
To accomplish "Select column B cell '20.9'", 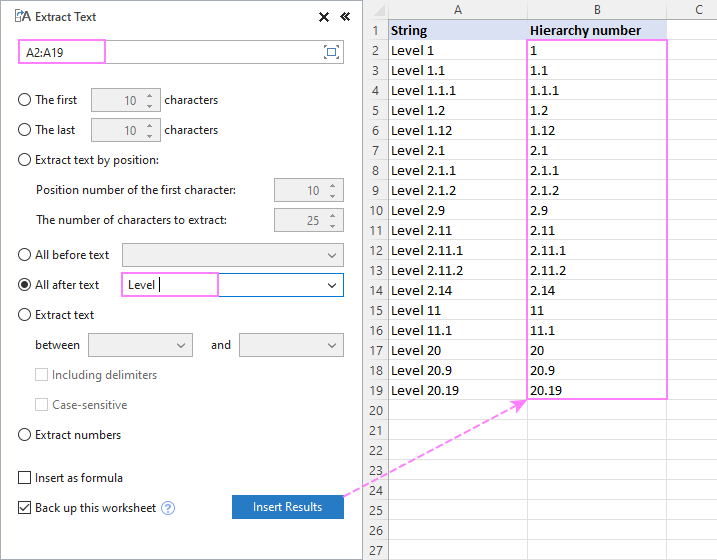I will (x=597, y=370).
